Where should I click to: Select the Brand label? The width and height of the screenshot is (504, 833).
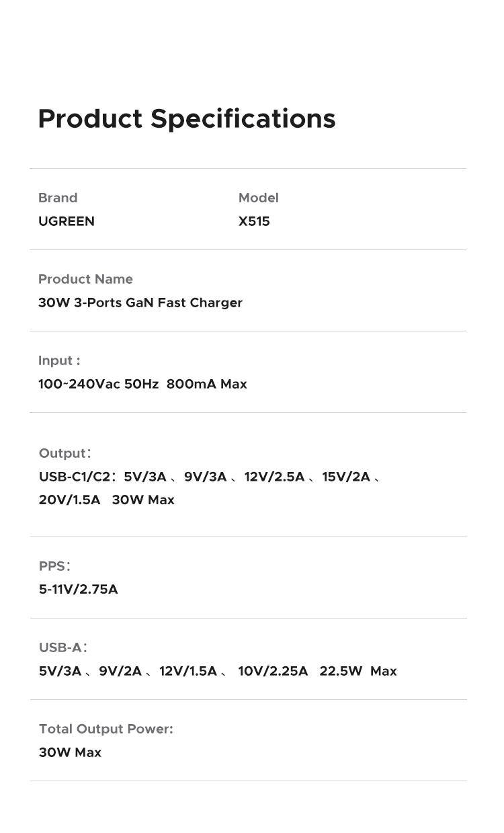(58, 198)
